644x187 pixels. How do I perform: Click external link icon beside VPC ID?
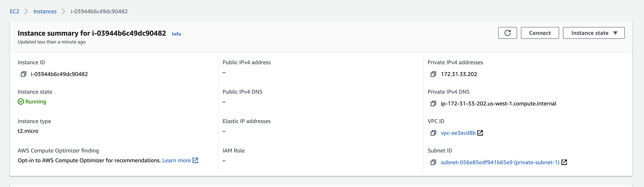(480, 133)
